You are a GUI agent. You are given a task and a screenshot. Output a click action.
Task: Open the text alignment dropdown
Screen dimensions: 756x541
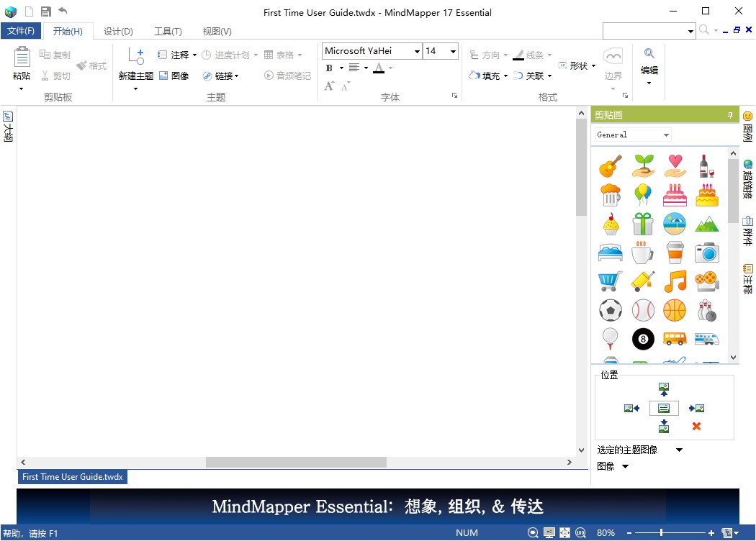(366, 68)
